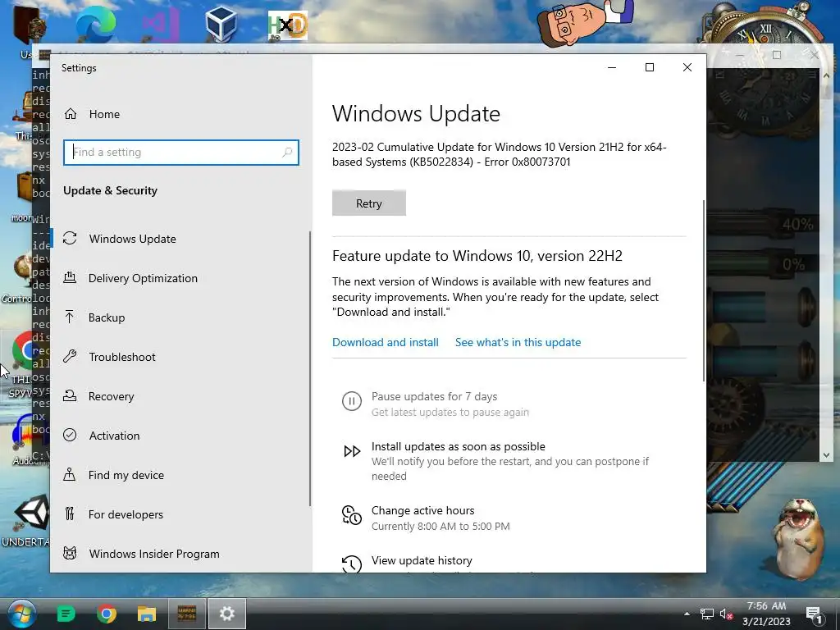Open the VirtualBox desktop icon
Image resolution: width=840 pixels, height=630 pixels.
pos(221,25)
